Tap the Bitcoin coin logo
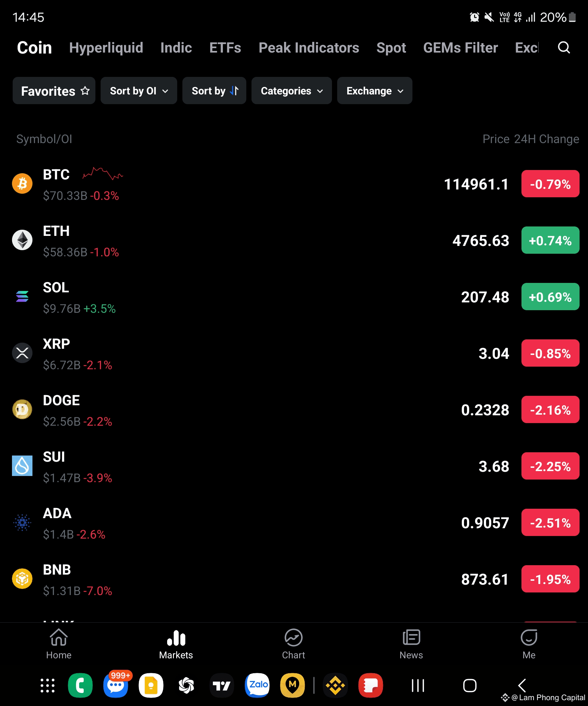Screen dimensions: 588x706 (x=22, y=184)
